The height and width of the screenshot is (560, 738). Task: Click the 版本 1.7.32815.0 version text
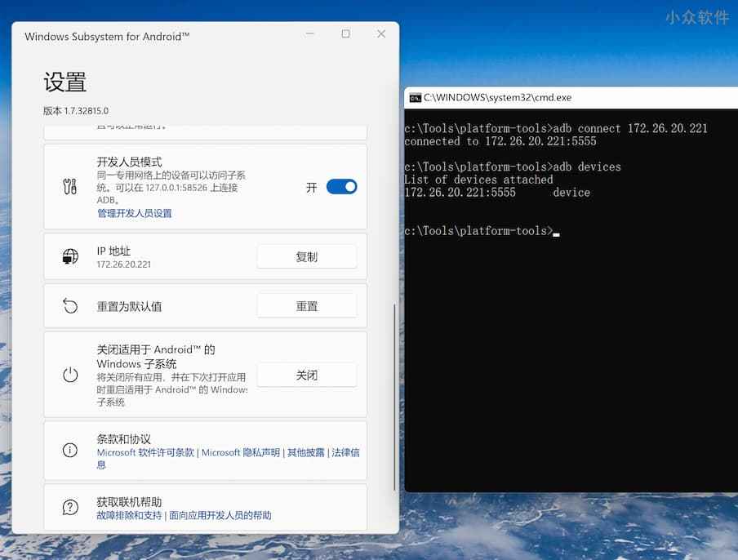76,110
